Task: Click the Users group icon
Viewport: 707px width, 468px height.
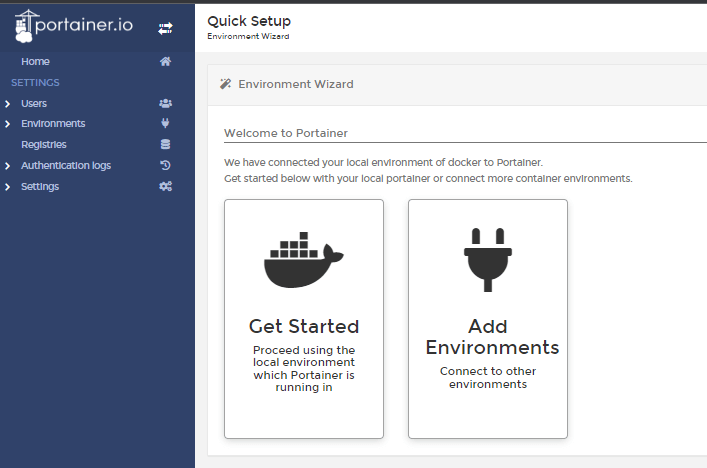Action: (x=165, y=103)
